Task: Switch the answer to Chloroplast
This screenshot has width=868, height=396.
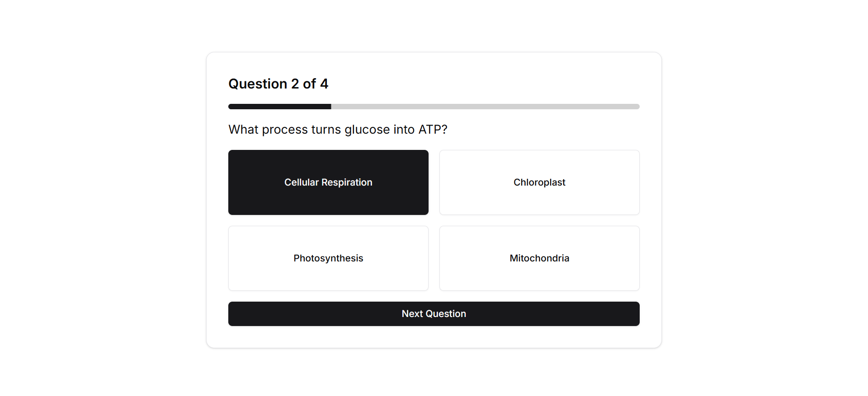Action: click(539, 182)
